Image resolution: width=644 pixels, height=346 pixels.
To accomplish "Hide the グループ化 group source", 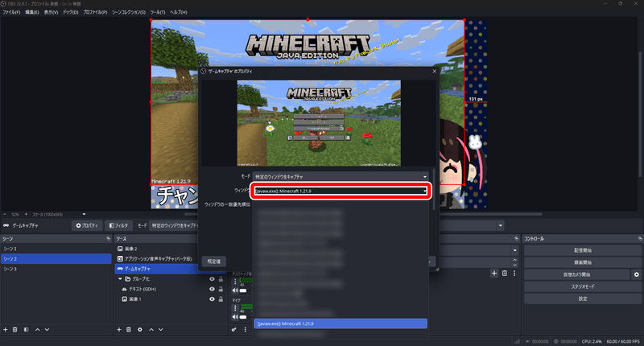I will (212, 279).
